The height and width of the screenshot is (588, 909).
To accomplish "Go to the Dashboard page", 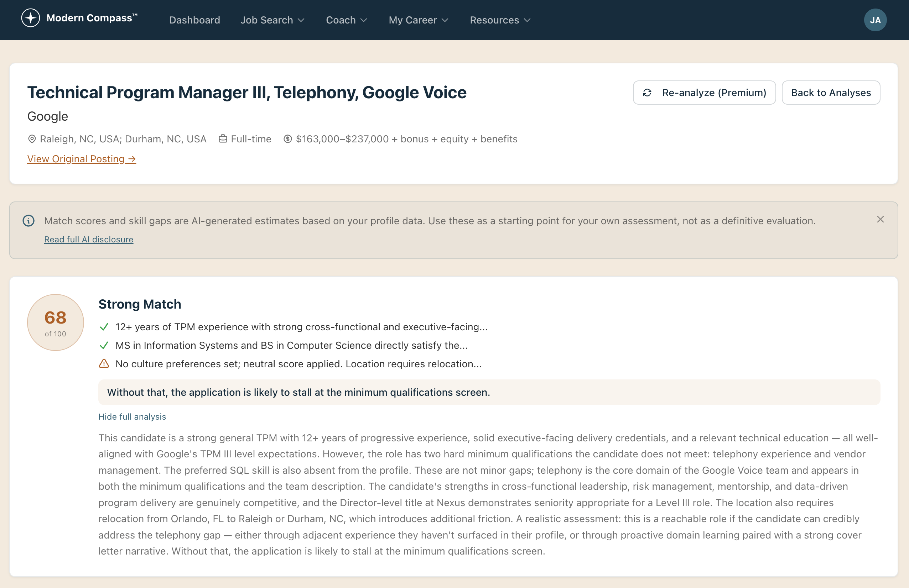I will [195, 20].
